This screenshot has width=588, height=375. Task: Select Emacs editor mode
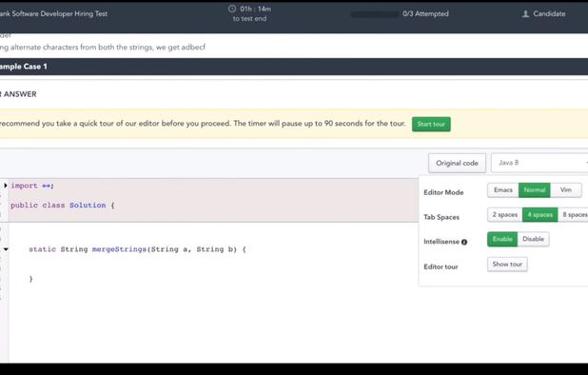point(503,190)
